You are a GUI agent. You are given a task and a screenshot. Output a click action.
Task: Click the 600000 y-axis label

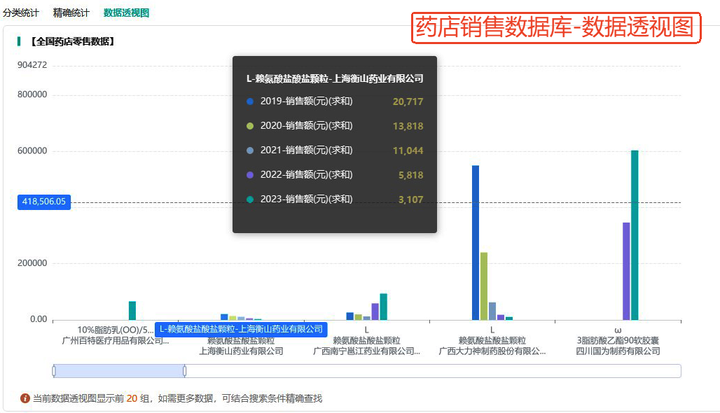click(x=32, y=151)
